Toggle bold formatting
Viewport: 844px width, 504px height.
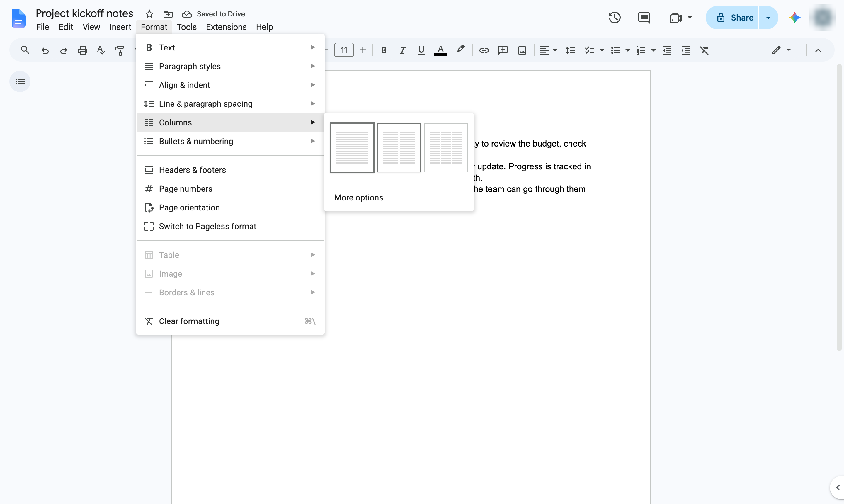point(383,51)
